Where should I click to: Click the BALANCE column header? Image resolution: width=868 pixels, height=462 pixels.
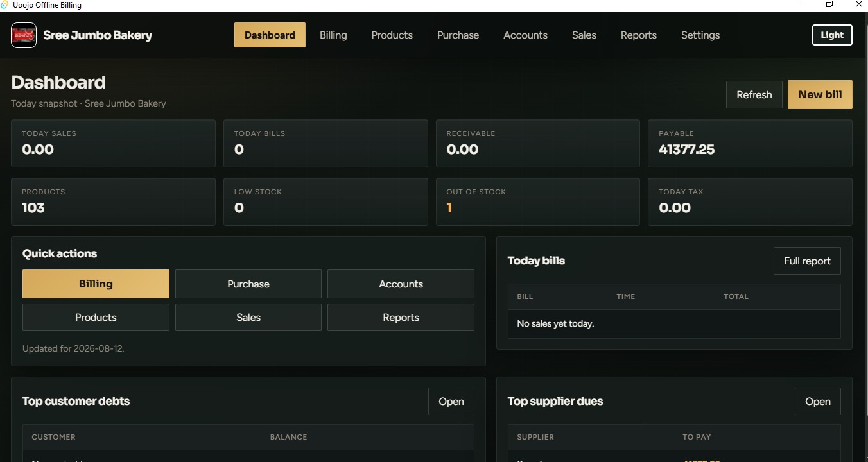[x=288, y=437]
